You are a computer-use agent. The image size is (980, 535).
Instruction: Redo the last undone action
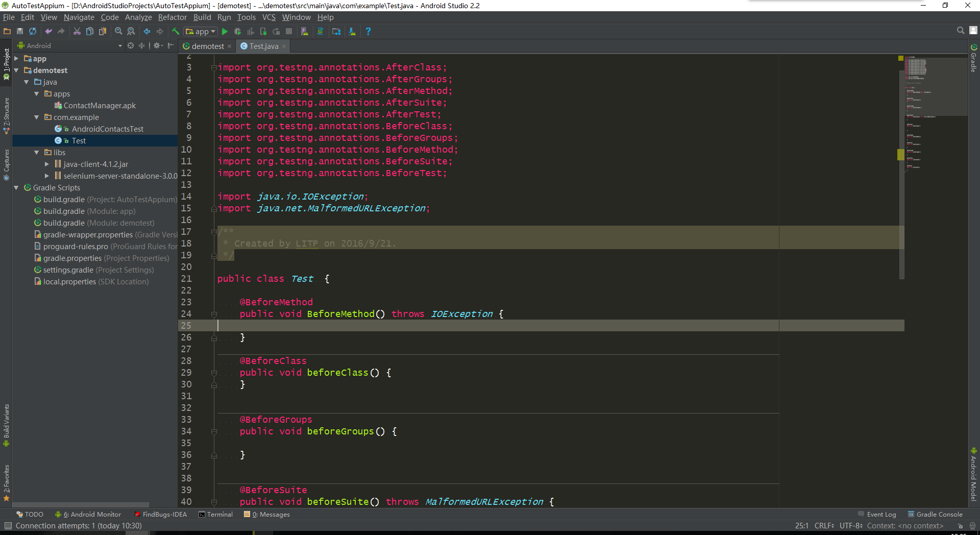point(61,31)
